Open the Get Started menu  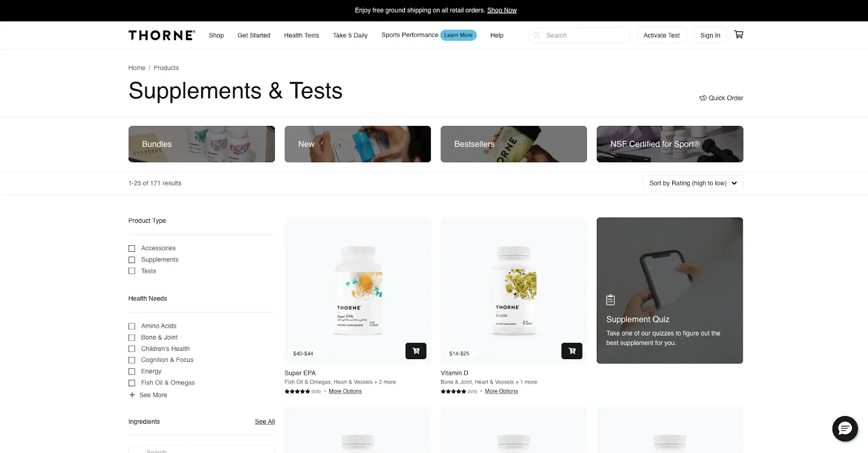(254, 35)
